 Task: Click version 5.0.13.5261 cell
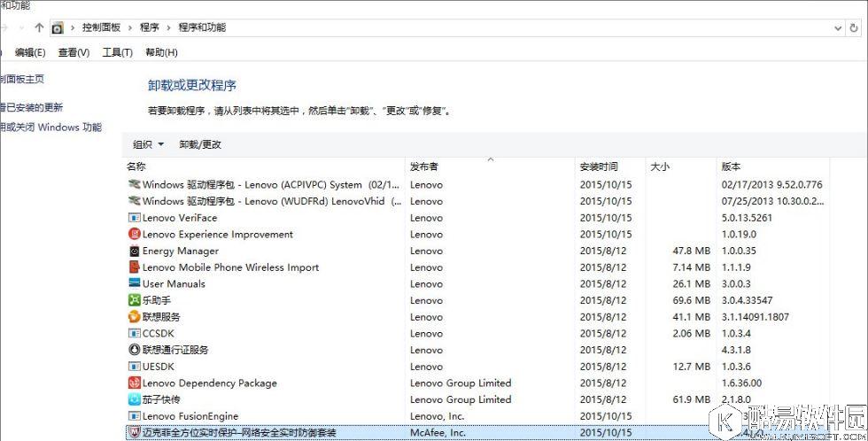[746, 218]
